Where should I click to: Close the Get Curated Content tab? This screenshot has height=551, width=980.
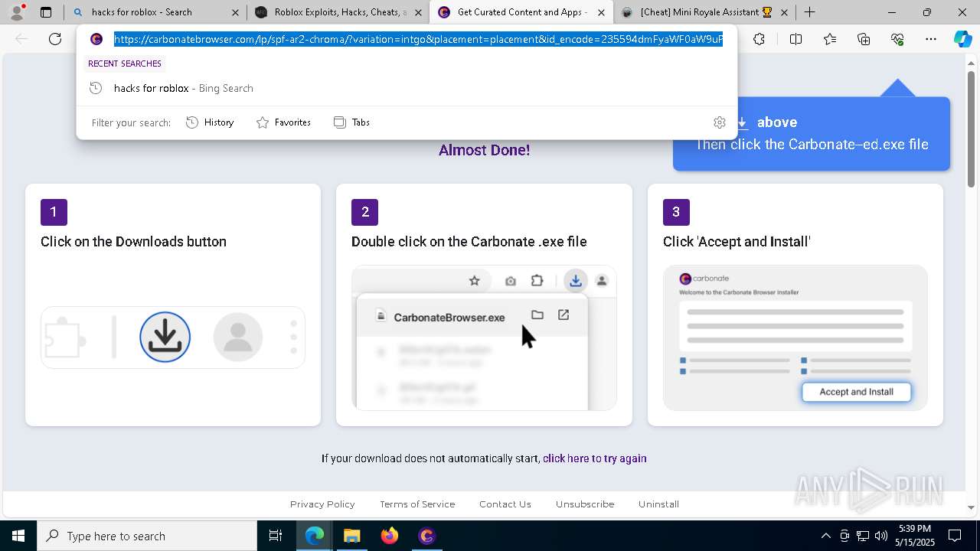tap(601, 12)
